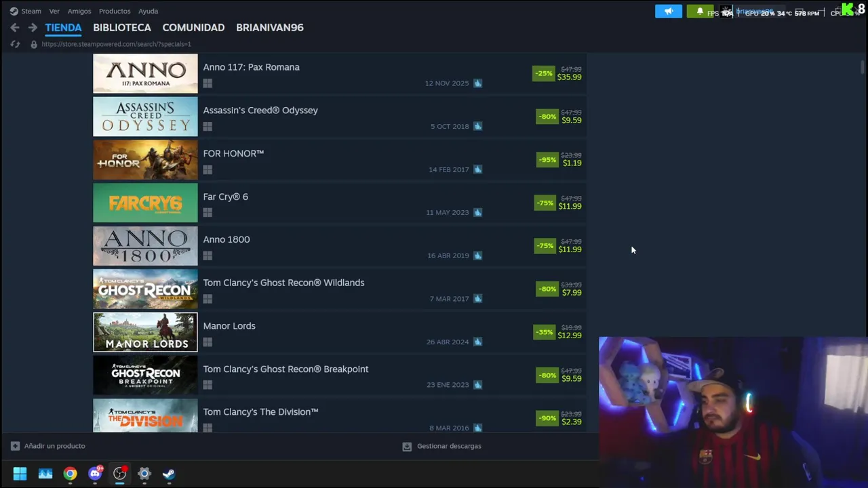Open Tom Clancy's Ghost Recon Breakpoint title
Viewport: 868px width, 488px height.
tap(285, 369)
